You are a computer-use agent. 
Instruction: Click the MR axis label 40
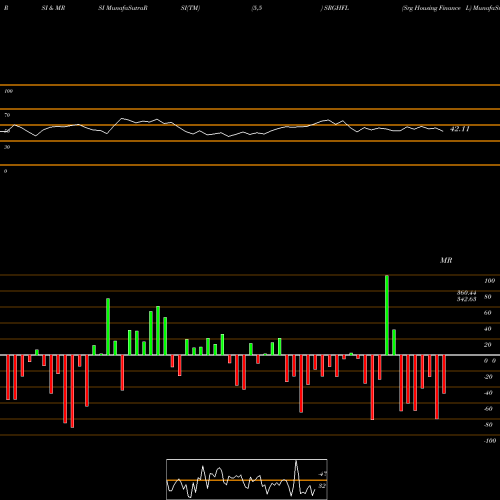pos(487,329)
